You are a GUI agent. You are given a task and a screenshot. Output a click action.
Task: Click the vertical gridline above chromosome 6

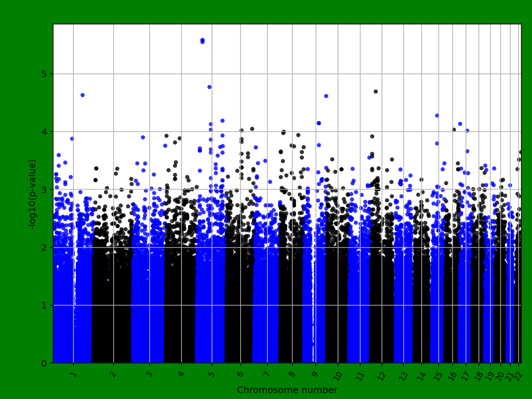242,139
